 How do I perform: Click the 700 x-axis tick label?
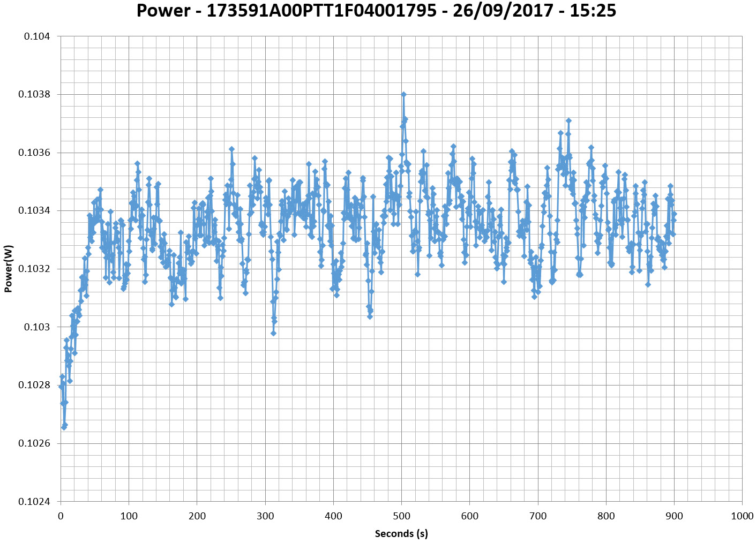tap(538, 516)
